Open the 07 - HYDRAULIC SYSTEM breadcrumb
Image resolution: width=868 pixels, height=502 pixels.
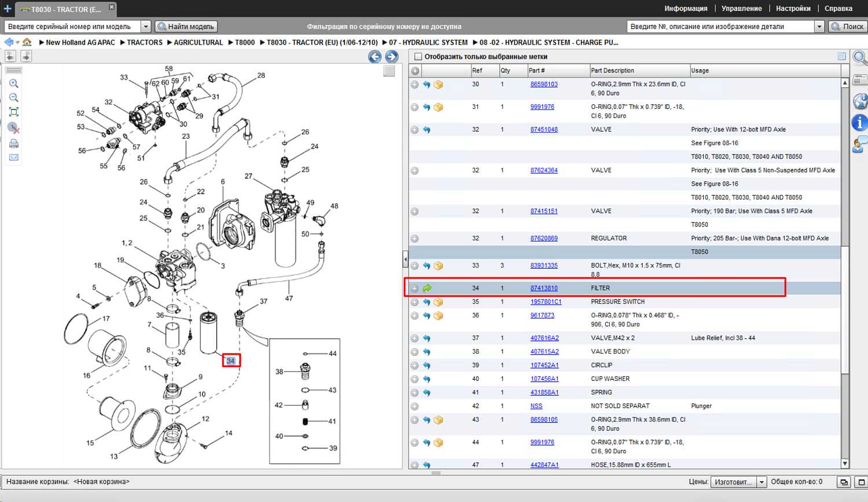(428, 42)
